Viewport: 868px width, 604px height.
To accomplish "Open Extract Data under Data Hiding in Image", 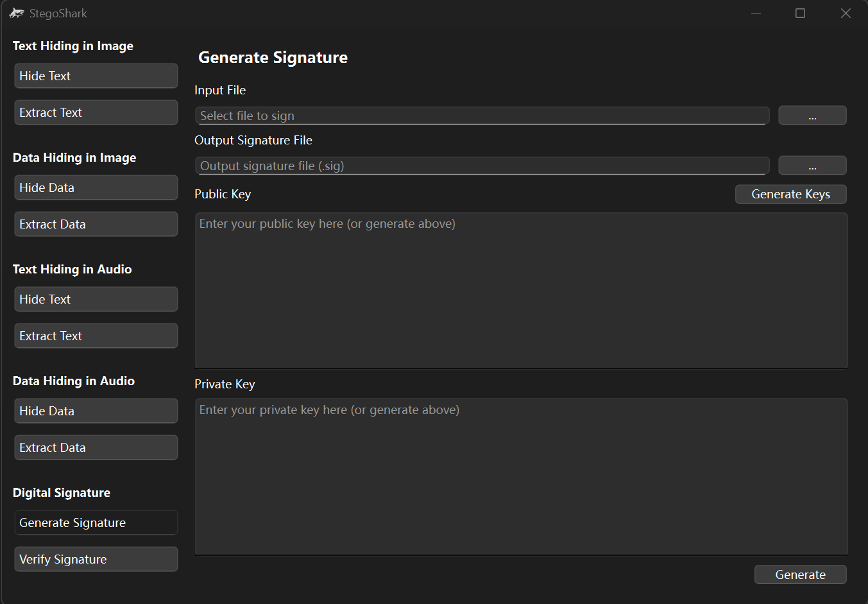I will pyautogui.click(x=96, y=224).
